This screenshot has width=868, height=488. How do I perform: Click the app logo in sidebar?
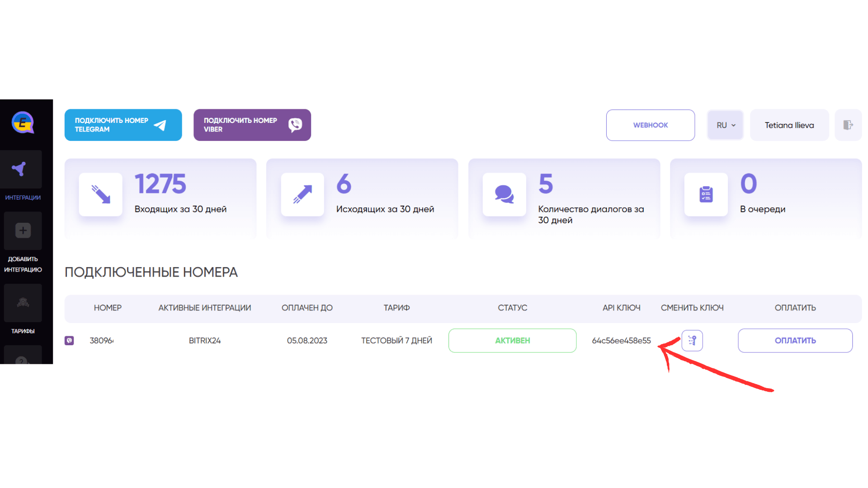(23, 122)
